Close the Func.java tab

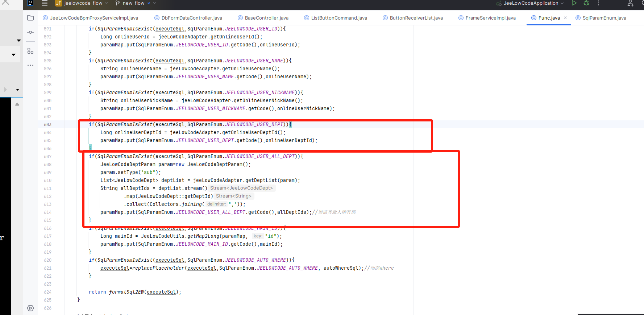tap(565, 18)
